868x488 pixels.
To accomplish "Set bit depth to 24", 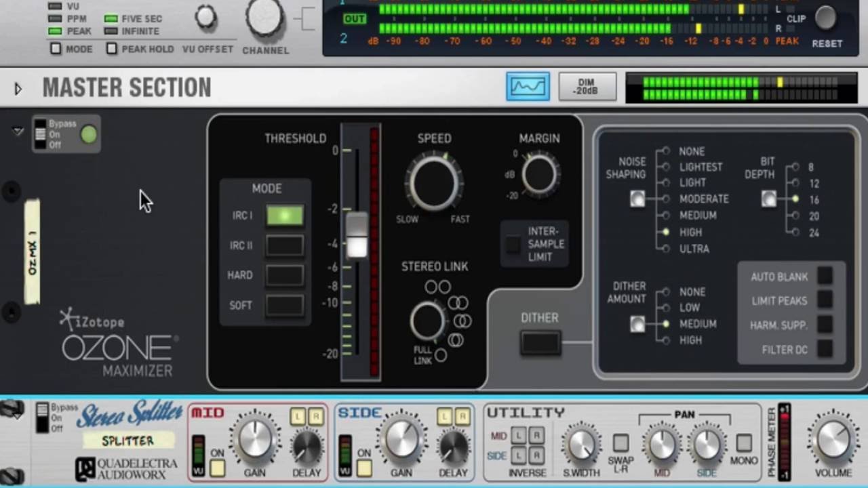I will (x=795, y=232).
